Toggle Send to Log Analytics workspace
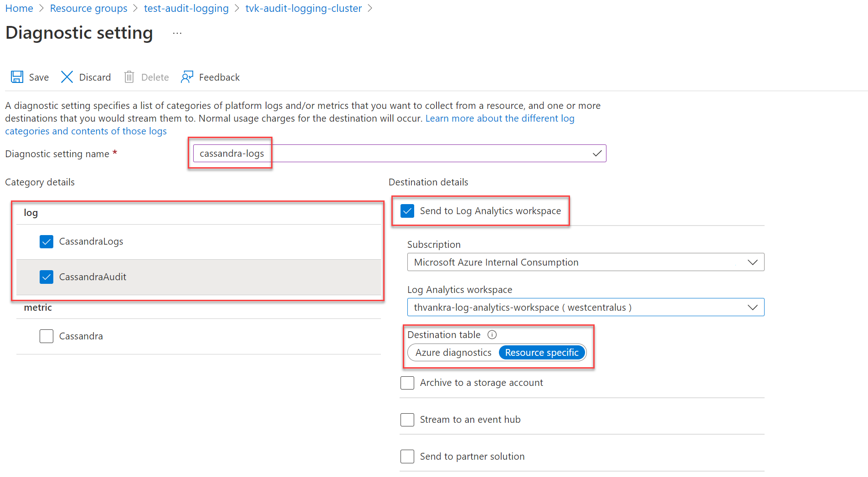 pyautogui.click(x=407, y=211)
